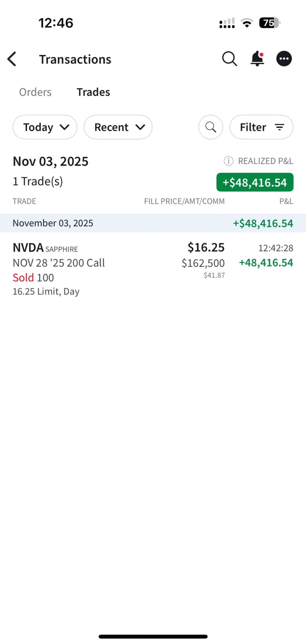Tap the Wi-Fi status icon
The width and height of the screenshot is (306, 644).
tap(247, 23)
